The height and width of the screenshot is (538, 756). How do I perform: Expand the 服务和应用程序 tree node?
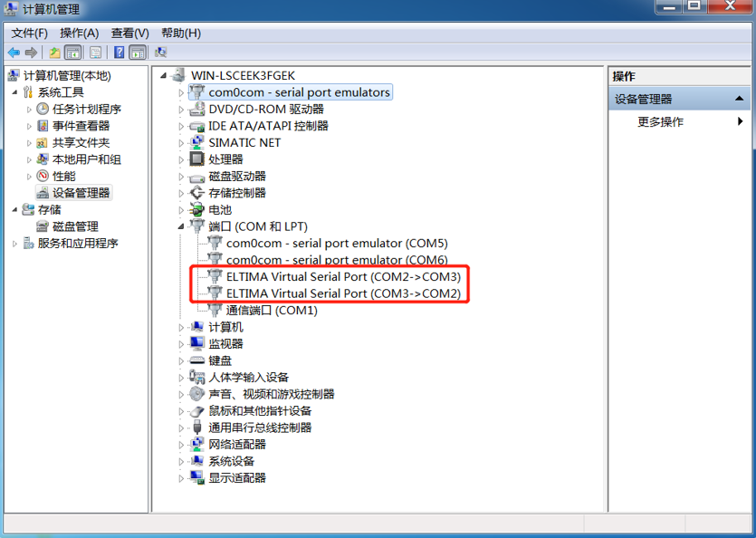(x=14, y=243)
